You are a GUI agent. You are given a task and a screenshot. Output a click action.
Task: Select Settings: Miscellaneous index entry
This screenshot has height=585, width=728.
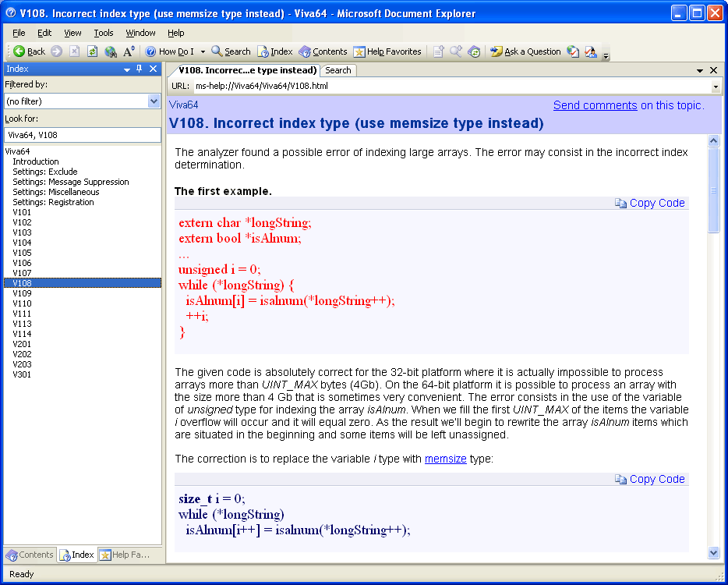point(55,193)
